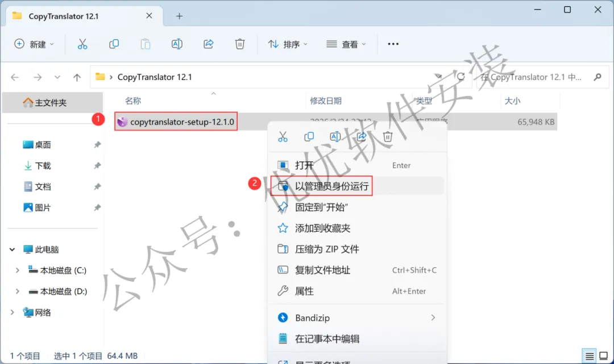Expand the 本地磁盘 (D:) node
This screenshot has width=614, height=364.
click(17, 292)
